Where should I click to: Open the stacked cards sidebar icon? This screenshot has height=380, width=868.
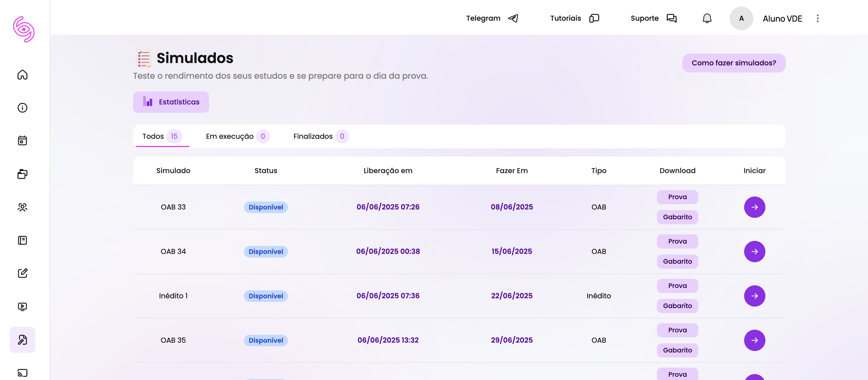[22, 174]
